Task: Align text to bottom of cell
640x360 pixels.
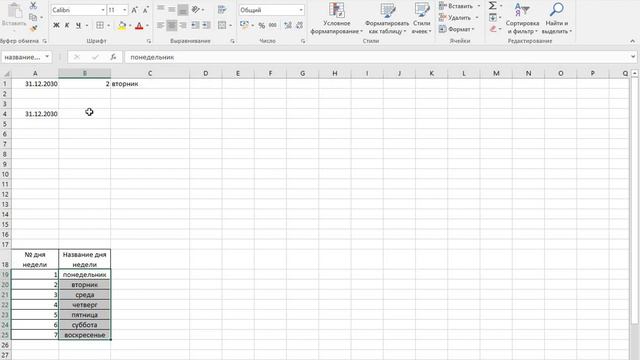Action: click(183, 9)
